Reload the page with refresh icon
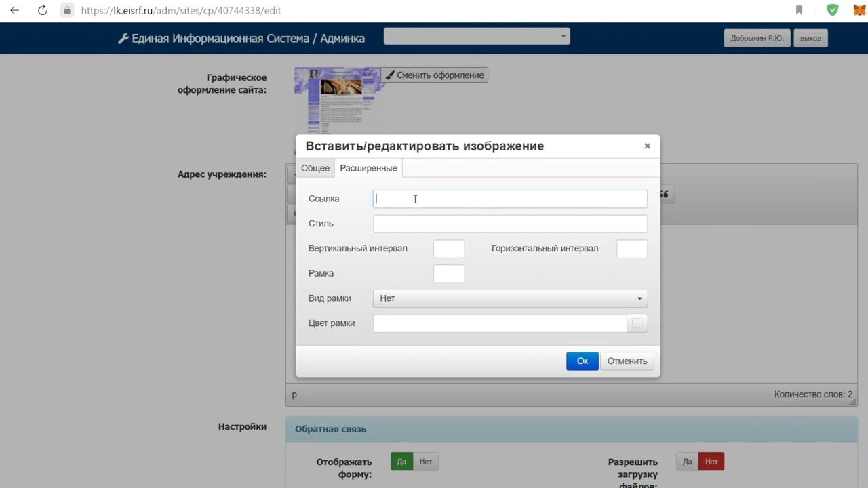868x488 pixels. click(42, 10)
